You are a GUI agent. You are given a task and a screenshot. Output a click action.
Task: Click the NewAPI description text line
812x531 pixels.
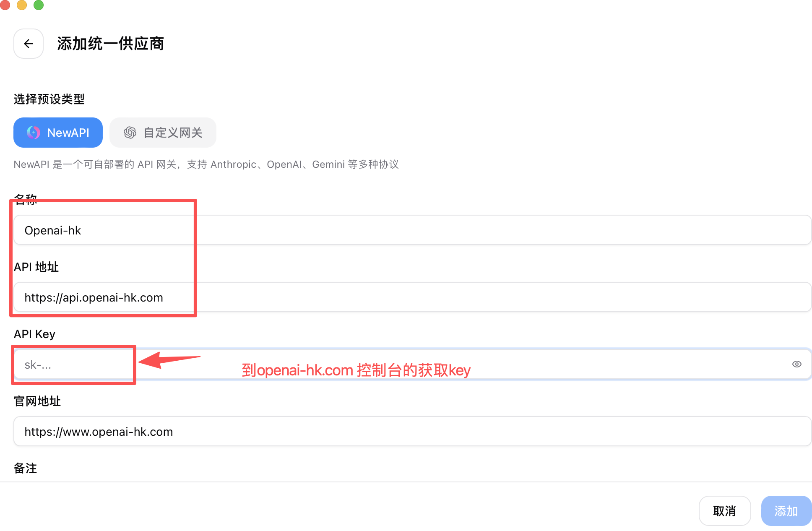[206, 164]
